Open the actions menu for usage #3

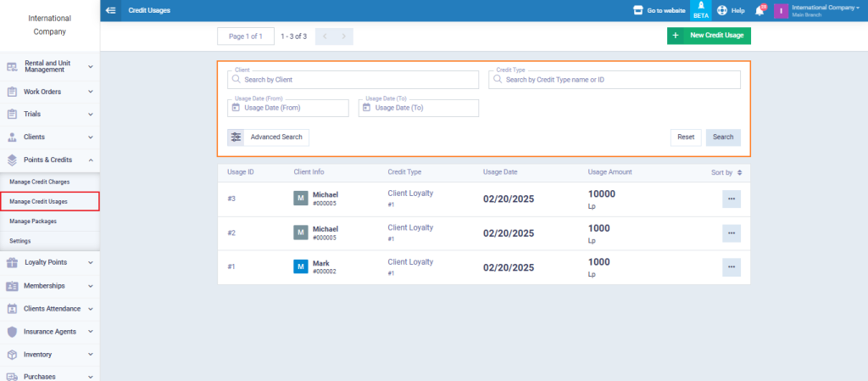(731, 199)
